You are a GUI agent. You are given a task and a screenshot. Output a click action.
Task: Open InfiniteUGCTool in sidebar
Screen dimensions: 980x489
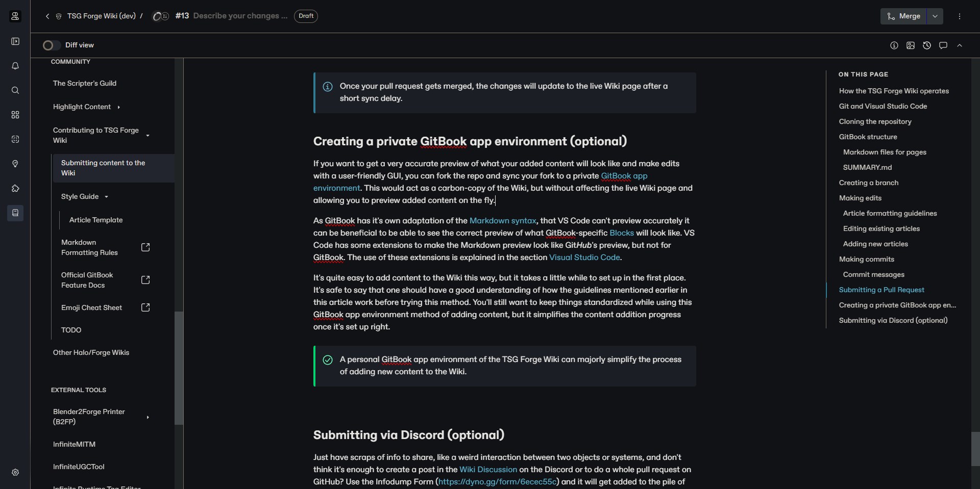pyautogui.click(x=79, y=467)
